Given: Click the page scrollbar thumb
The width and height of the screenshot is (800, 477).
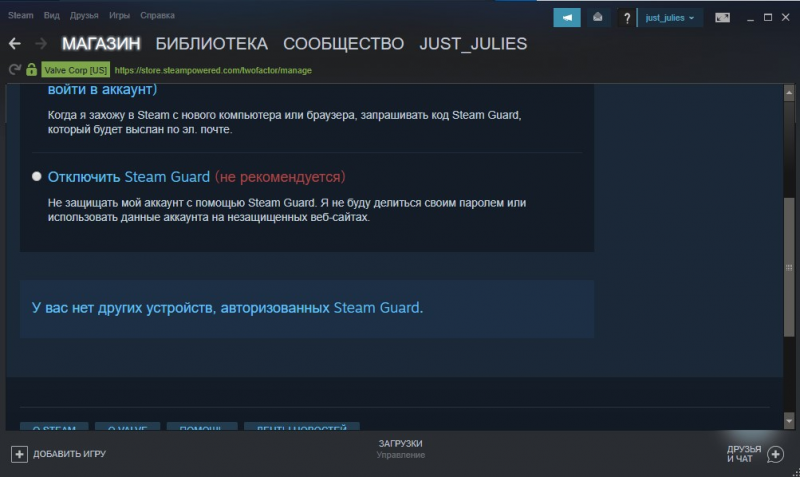Looking at the screenshot, I should [x=789, y=266].
